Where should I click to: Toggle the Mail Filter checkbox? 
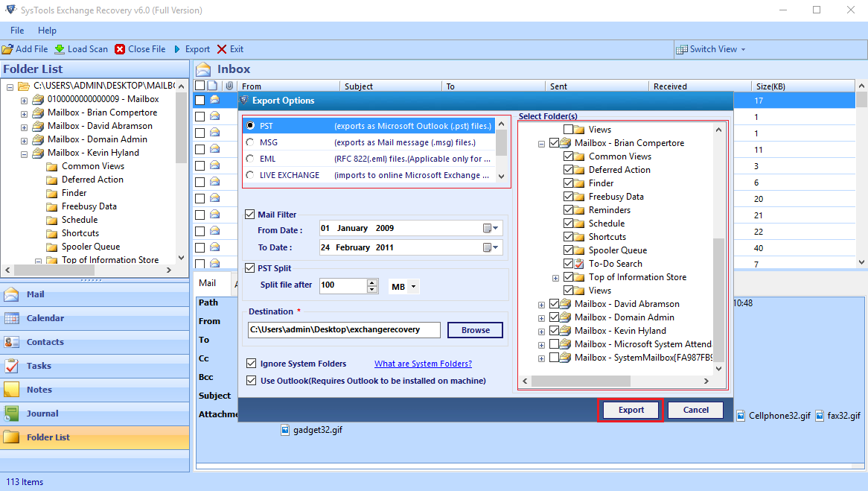(249, 215)
